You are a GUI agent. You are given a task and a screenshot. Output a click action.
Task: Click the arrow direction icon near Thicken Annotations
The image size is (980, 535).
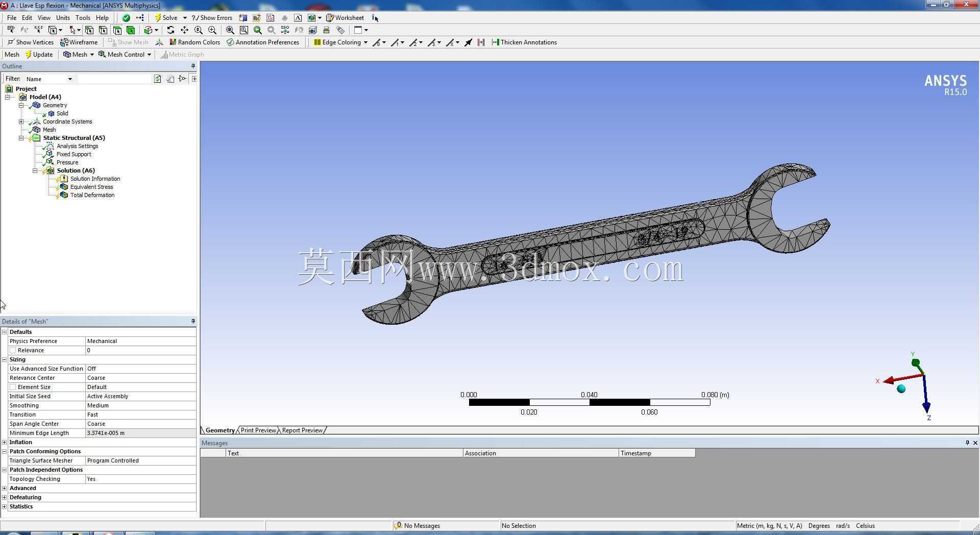[468, 42]
